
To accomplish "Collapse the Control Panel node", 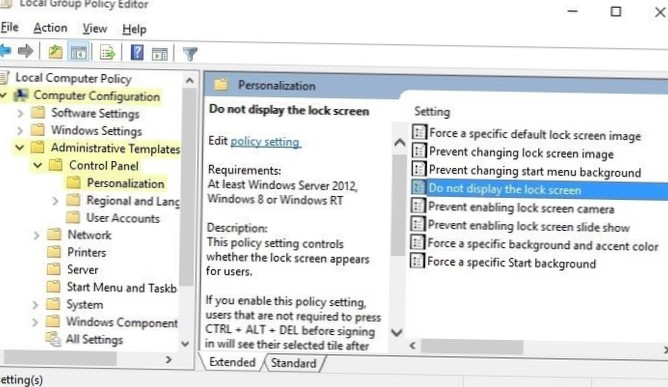I will (37, 165).
